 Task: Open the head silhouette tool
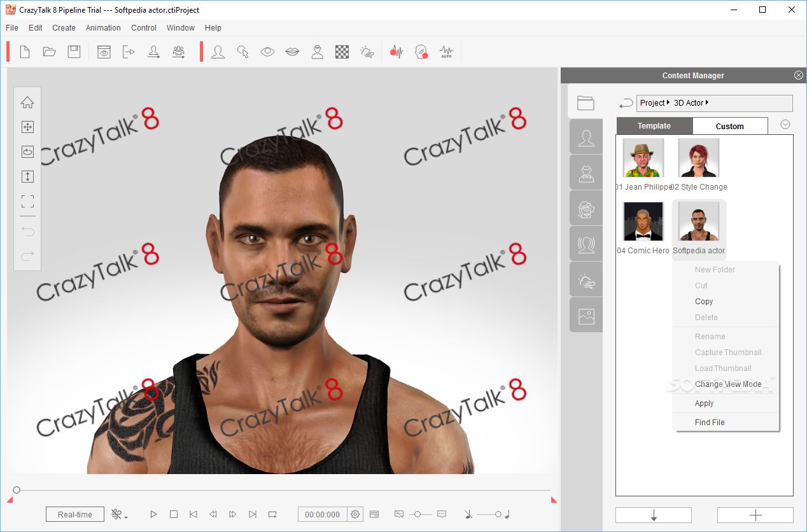coord(218,52)
